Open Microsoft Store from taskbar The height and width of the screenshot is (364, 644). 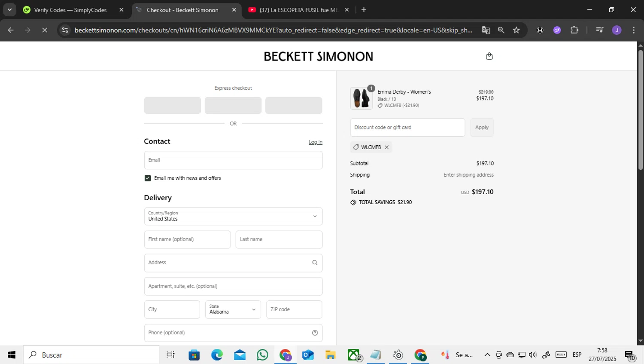tap(194, 355)
